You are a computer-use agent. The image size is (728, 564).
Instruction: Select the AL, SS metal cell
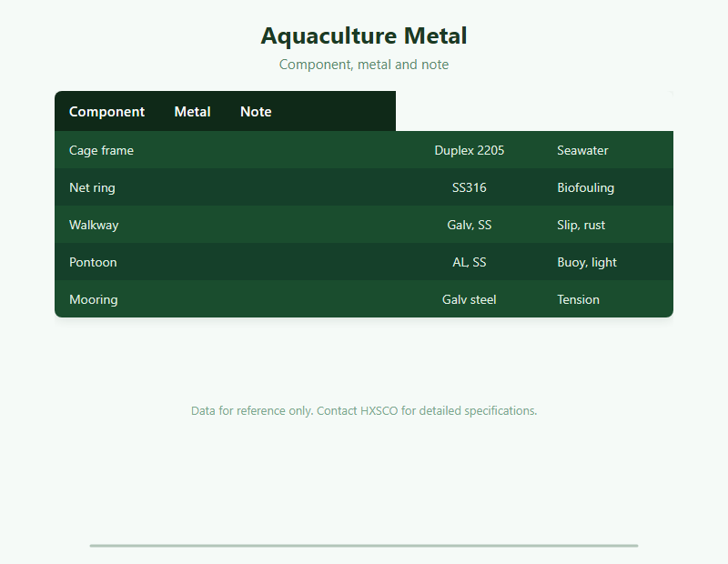click(x=469, y=262)
